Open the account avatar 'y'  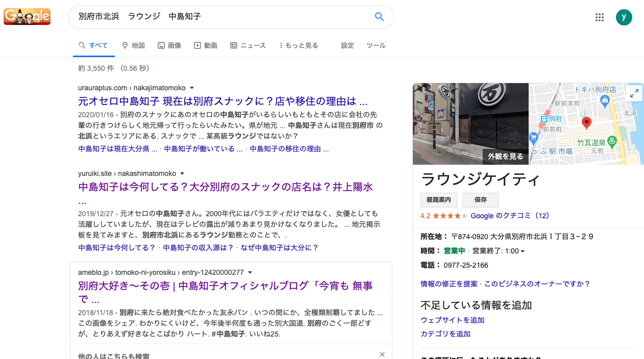tap(624, 17)
